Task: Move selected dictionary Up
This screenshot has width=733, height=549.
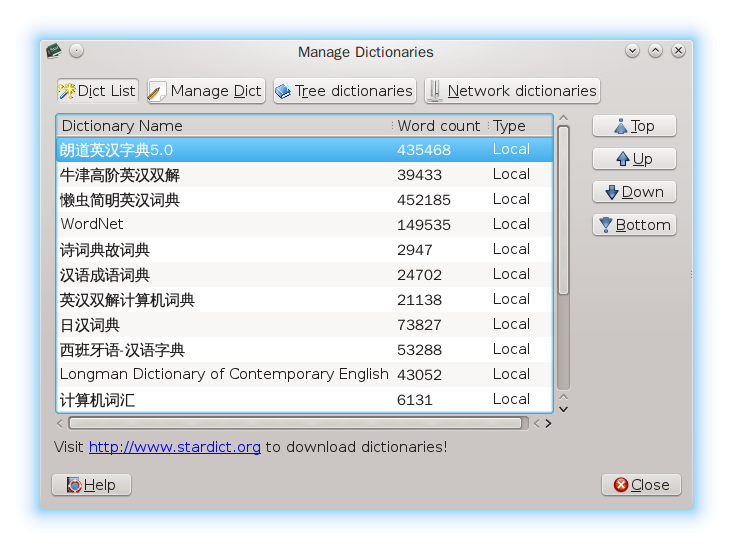Action: [x=634, y=159]
